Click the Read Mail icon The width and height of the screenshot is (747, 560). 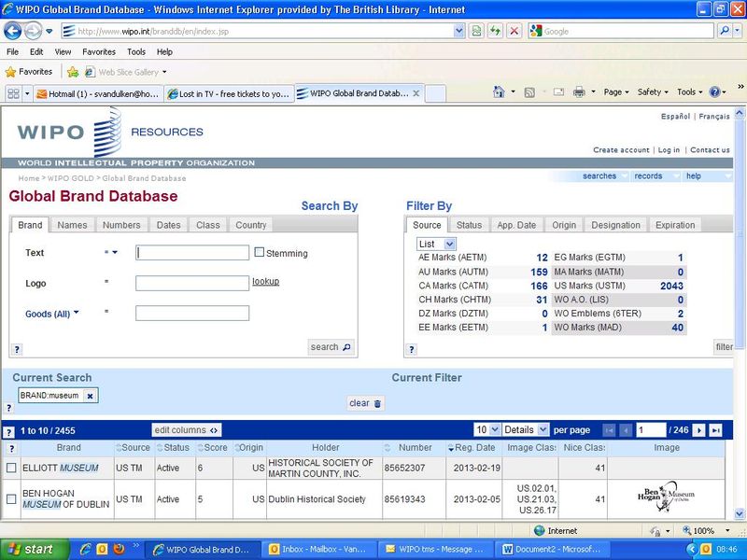point(558,92)
